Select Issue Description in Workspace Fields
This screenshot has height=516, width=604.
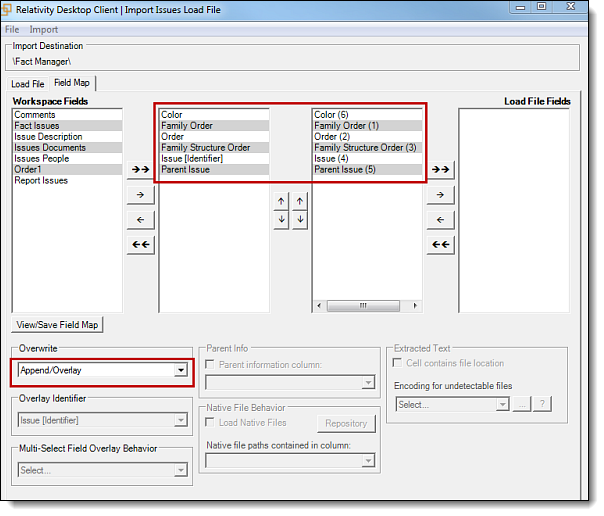click(x=48, y=136)
